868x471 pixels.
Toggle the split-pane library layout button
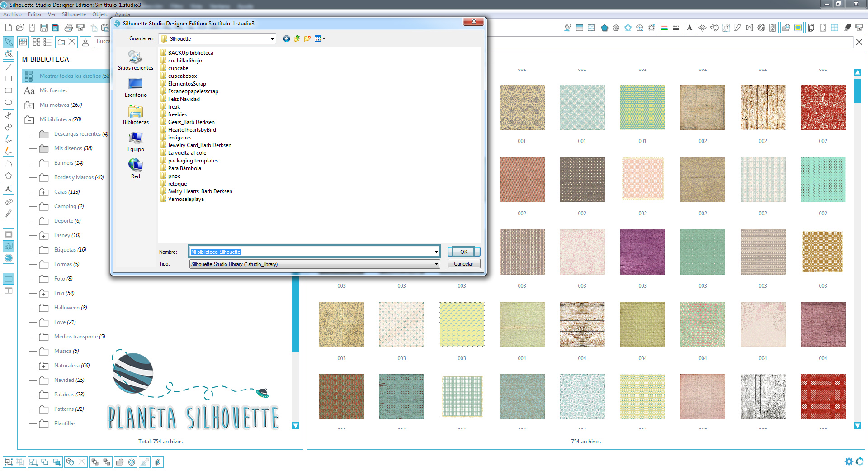click(9, 290)
